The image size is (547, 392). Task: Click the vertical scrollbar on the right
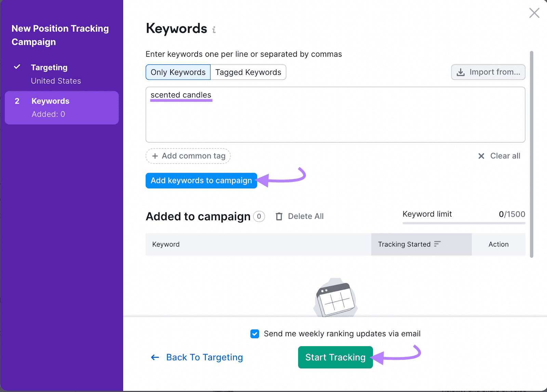click(532, 154)
